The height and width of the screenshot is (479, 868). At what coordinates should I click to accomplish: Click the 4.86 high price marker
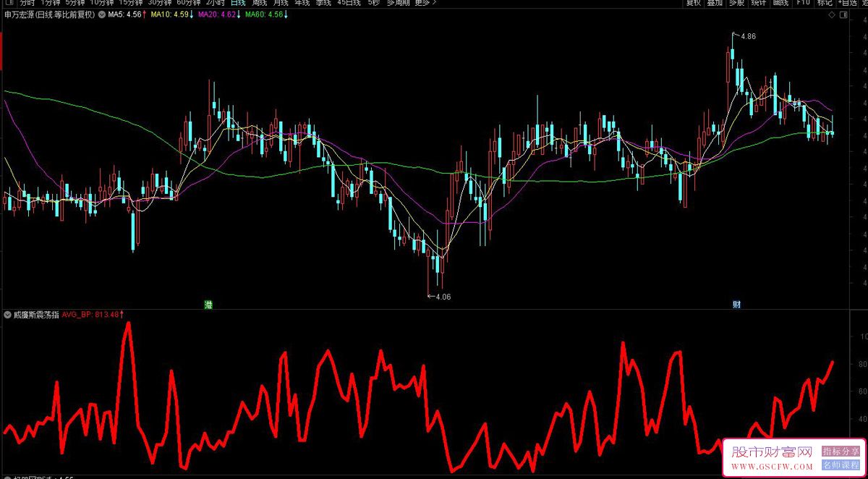coord(747,36)
